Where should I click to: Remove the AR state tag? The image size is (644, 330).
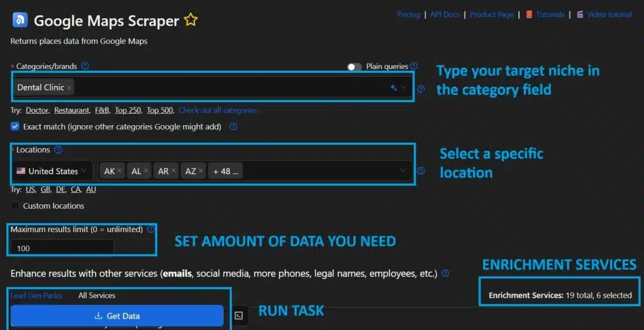point(174,171)
